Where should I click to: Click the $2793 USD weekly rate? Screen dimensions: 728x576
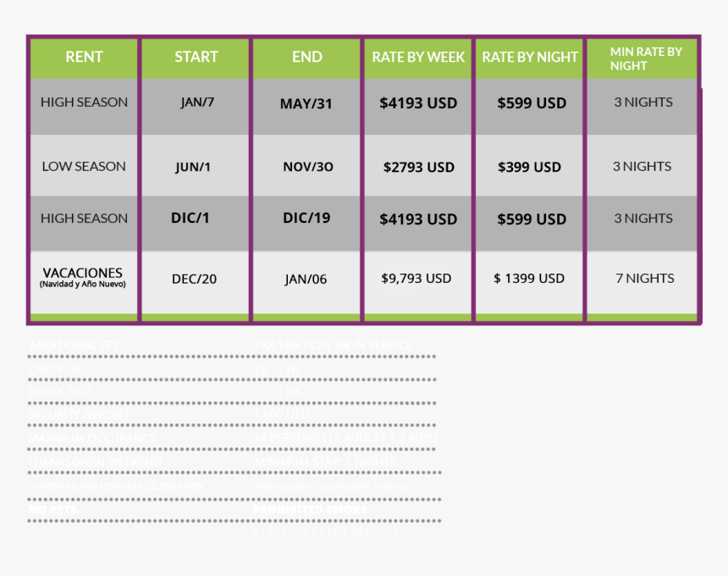[418, 167]
